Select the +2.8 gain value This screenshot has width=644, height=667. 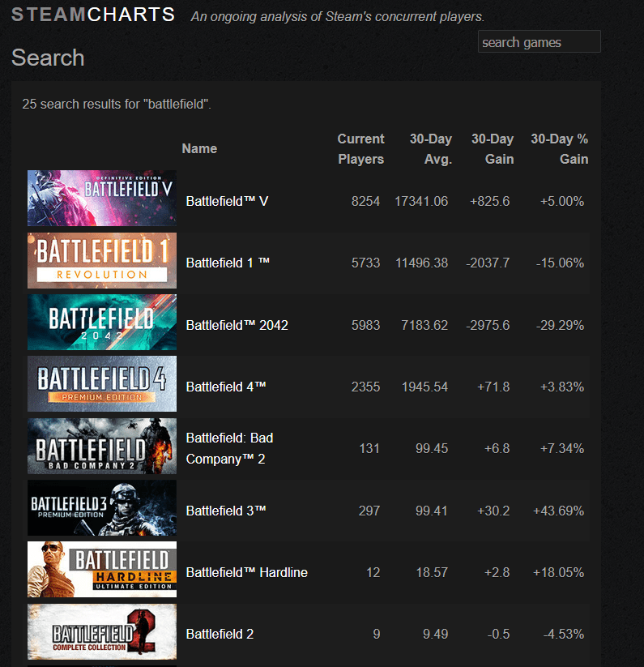click(x=497, y=572)
